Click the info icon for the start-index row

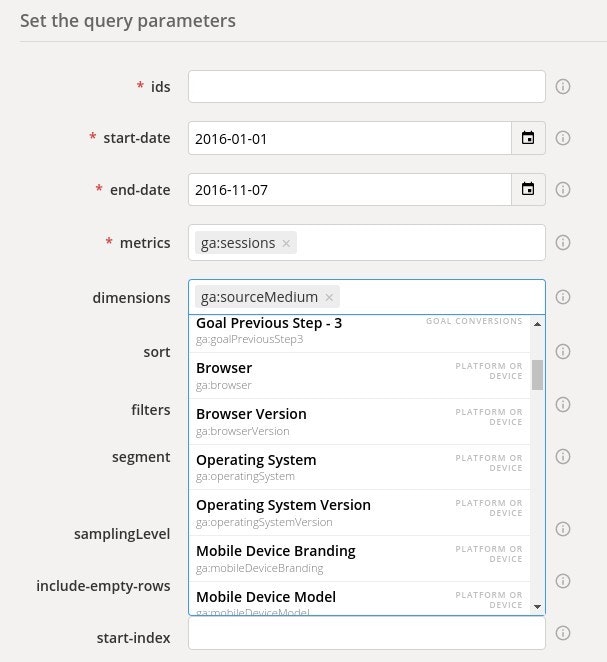(x=562, y=633)
